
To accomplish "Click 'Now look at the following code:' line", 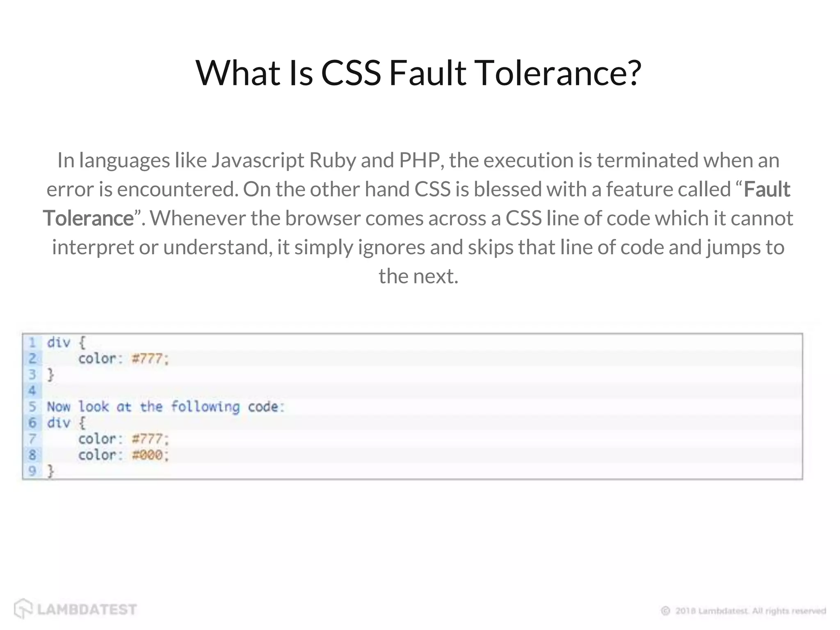I will click(165, 407).
